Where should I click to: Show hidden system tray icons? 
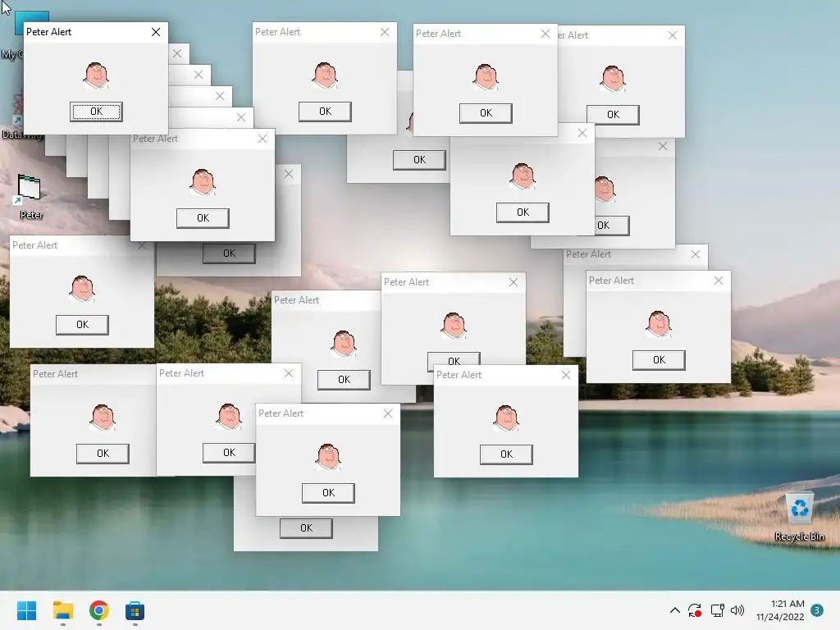tap(675, 610)
